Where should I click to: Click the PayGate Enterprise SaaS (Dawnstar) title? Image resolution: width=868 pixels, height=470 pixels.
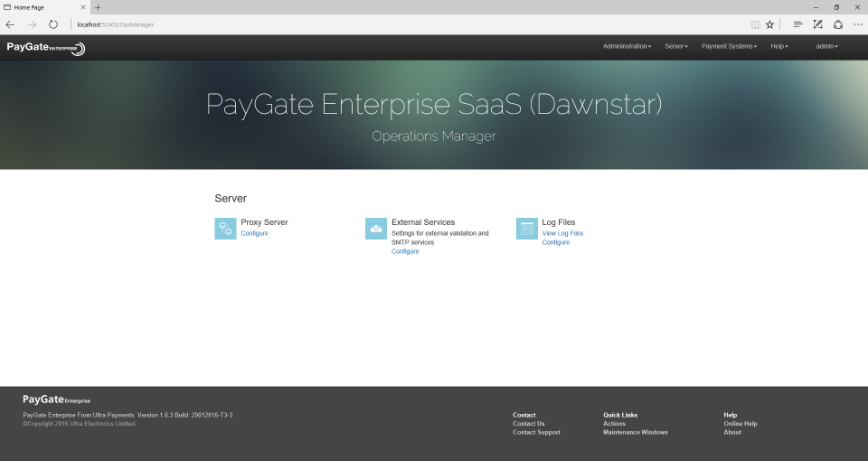434,104
